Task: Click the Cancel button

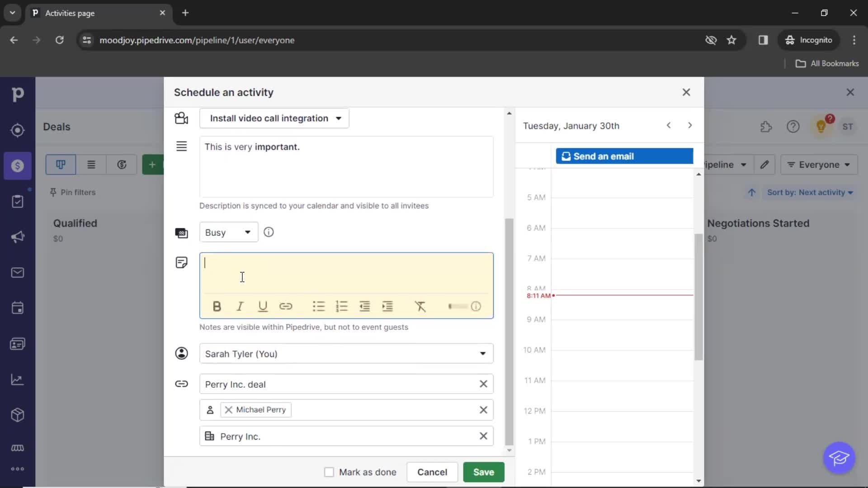Action: point(432,472)
